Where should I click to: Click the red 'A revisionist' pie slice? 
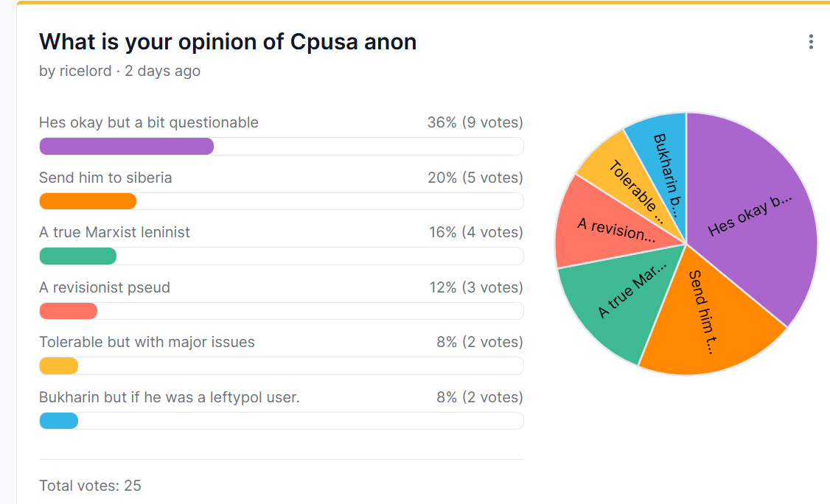coord(604,225)
